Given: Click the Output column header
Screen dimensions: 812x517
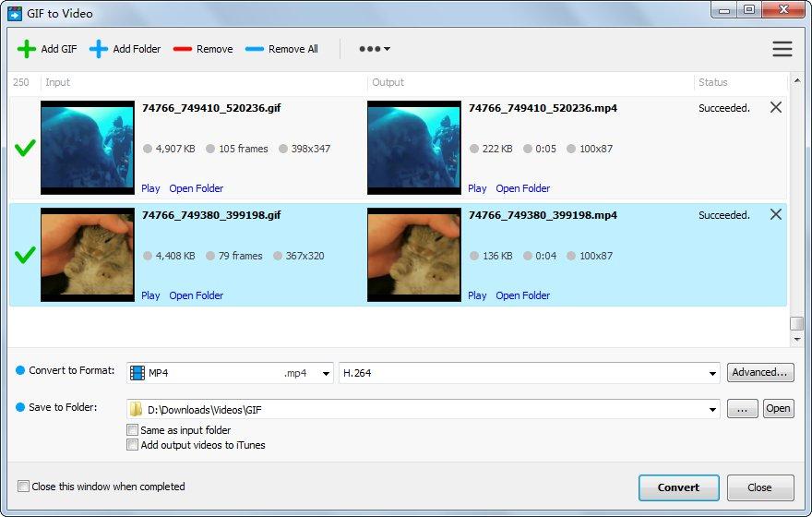Looking at the screenshot, I should coord(388,82).
